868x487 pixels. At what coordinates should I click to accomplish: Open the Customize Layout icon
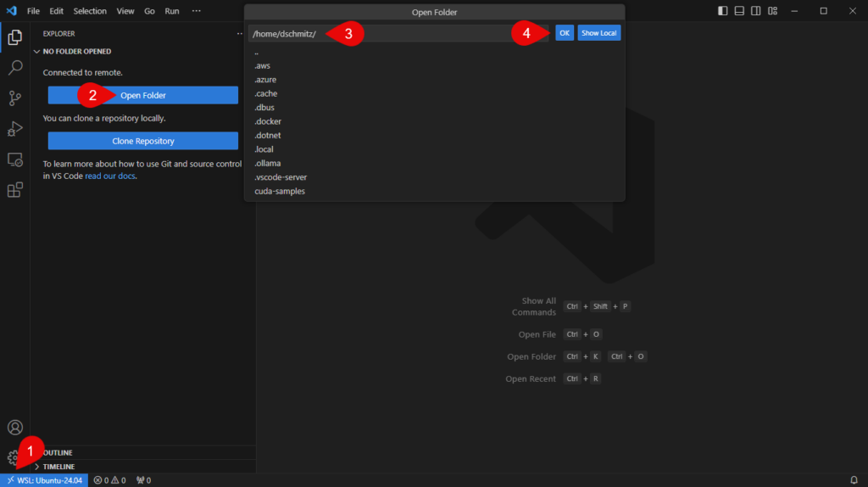(773, 10)
